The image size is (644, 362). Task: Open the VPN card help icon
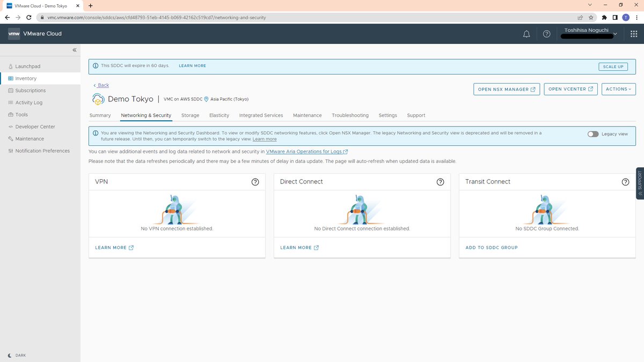pos(255,182)
